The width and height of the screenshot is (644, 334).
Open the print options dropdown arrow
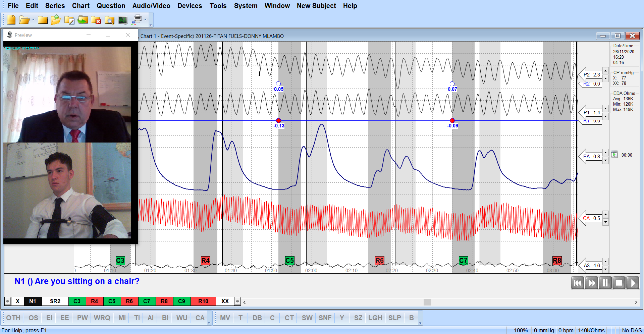point(146,20)
